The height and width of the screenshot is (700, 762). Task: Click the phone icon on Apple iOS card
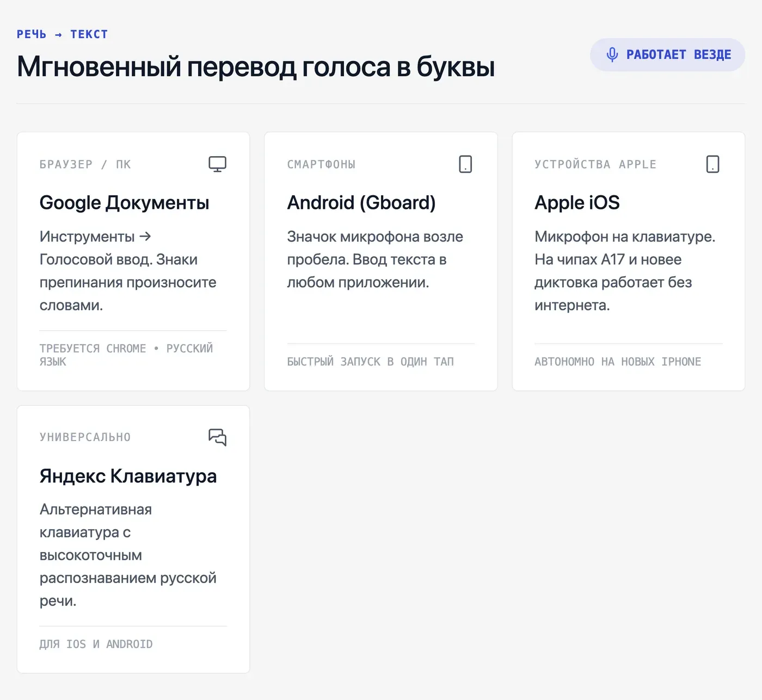(712, 164)
